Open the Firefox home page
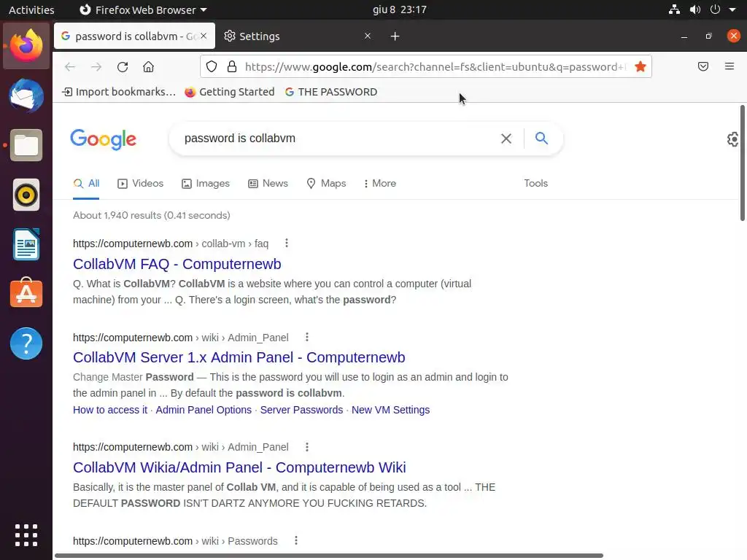Viewport: 747px width, 560px height. pos(148,66)
